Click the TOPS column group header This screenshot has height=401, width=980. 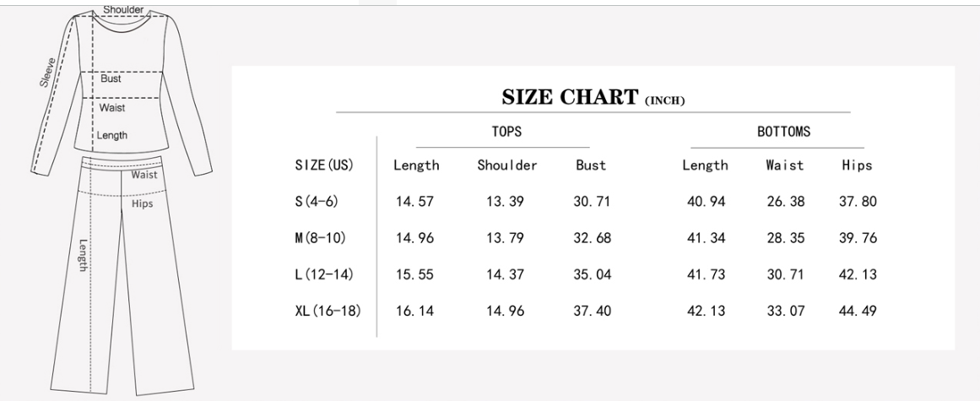point(506,132)
